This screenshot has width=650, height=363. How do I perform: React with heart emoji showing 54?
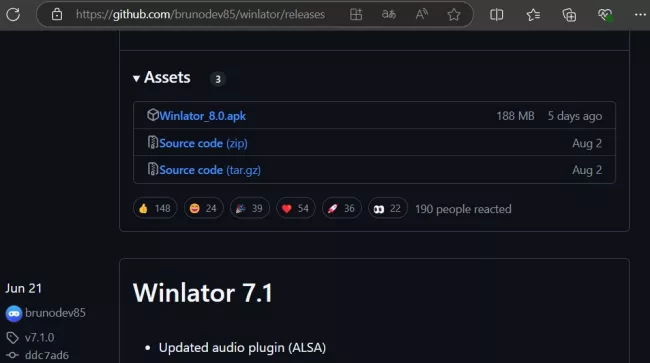tap(295, 208)
